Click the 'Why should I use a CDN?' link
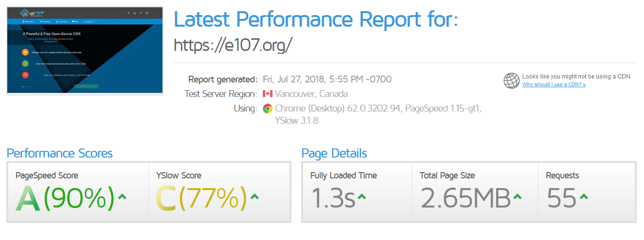644x240 pixels. pyautogui.click(x=554, y=85)
